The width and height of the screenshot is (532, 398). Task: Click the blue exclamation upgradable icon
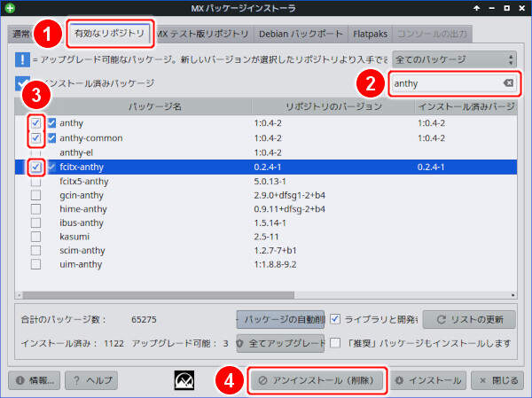coord(22,59)
